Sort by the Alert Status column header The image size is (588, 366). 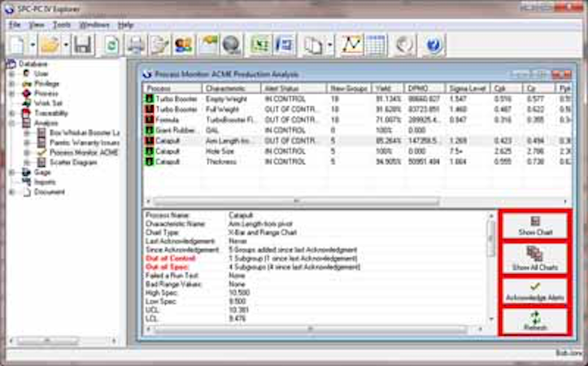pos(294,89)
